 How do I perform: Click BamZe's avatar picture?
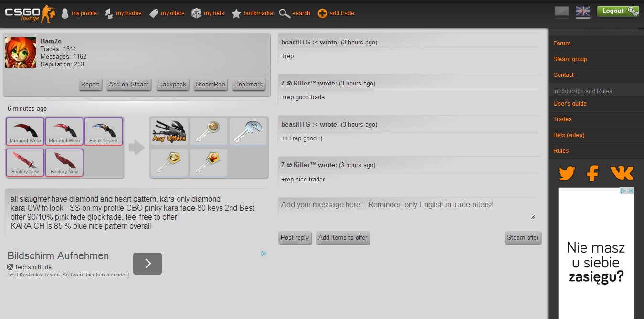[21, 53]
